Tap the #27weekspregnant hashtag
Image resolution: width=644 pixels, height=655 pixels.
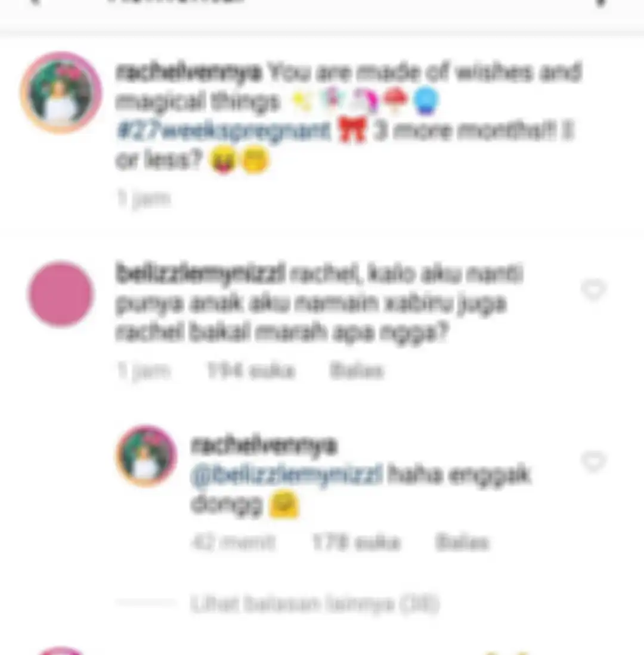(224, 131)
